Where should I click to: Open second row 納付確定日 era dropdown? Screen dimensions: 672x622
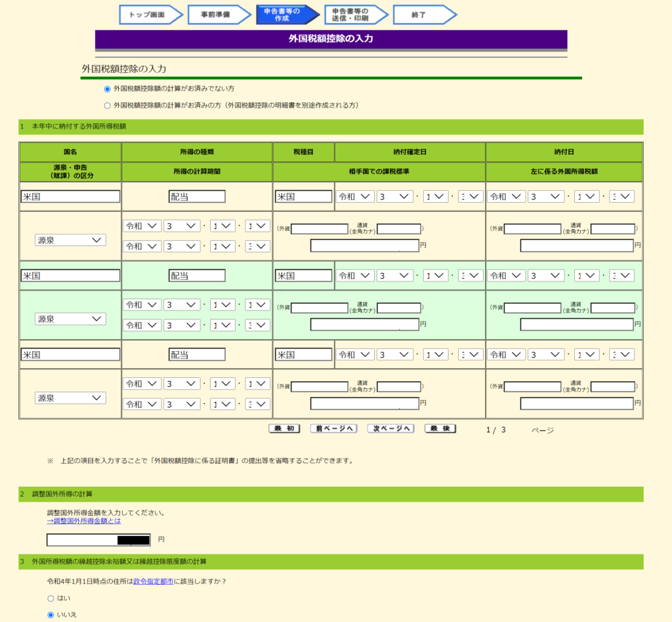click(x=355, y=276)
